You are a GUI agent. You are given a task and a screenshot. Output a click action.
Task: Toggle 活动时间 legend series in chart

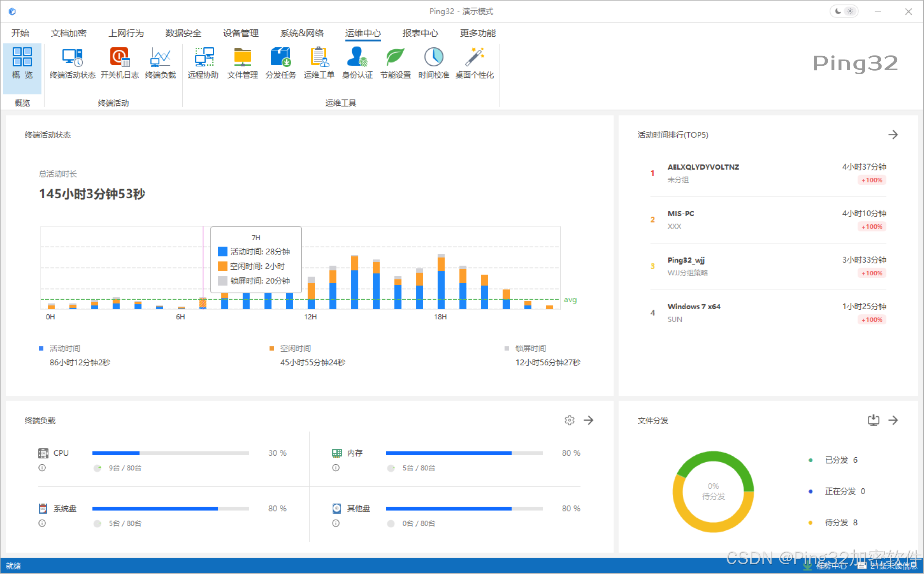pos(64,348)
